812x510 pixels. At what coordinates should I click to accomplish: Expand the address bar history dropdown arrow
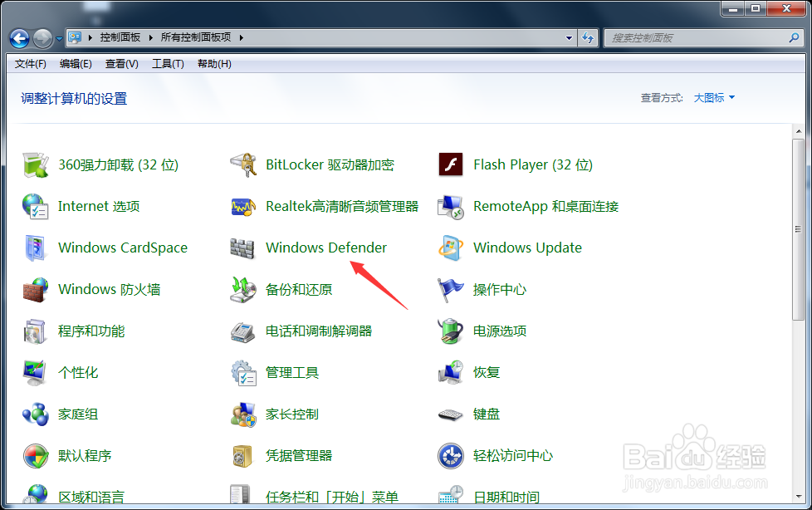tap(569, 38)
